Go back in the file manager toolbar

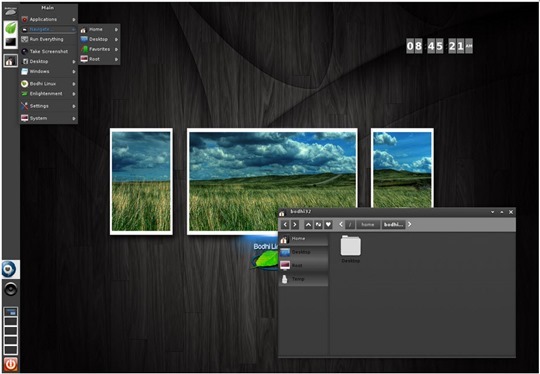285,225
